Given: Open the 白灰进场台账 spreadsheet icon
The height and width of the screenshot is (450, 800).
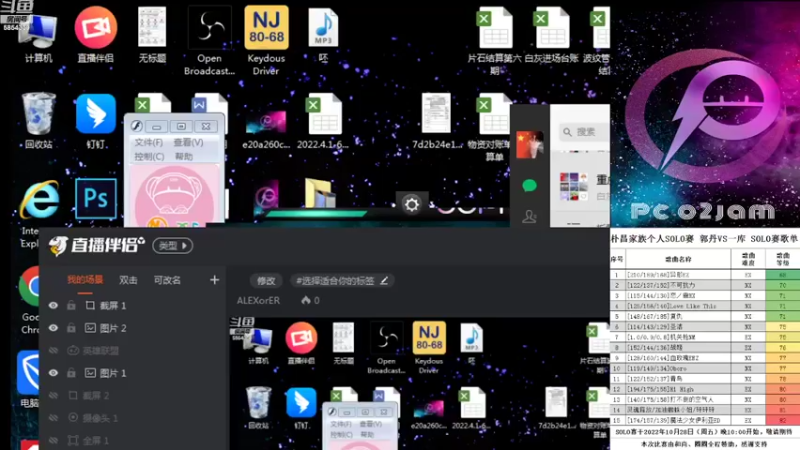Looking at the screenshot, I should click(552, 36).
